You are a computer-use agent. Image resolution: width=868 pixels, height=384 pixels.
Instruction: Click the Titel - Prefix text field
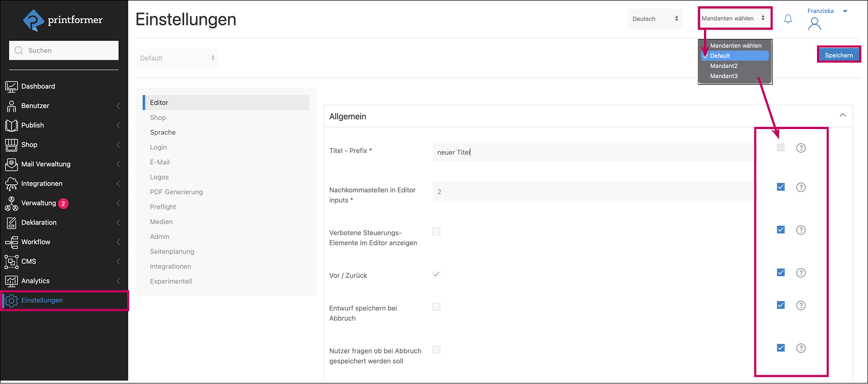591,152
